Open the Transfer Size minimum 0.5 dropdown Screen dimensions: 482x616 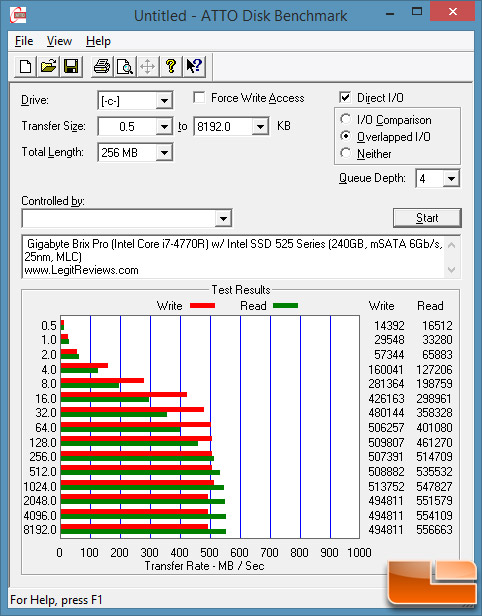click(x=164, y=126)
